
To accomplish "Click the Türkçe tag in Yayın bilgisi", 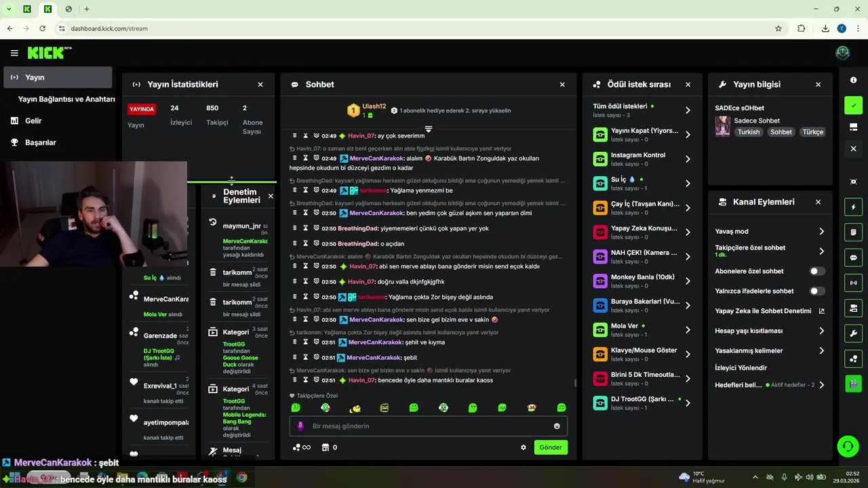I will pos(812,132).
